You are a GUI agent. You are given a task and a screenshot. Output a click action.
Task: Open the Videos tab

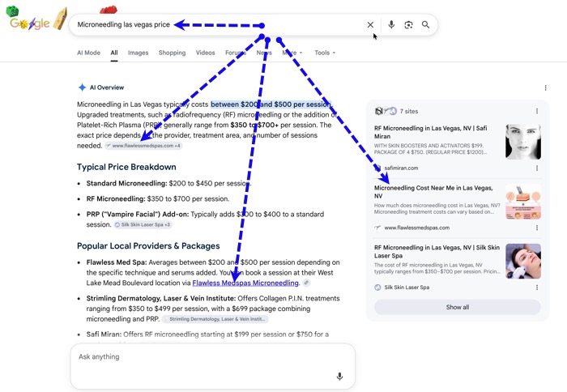pos(206,53)
